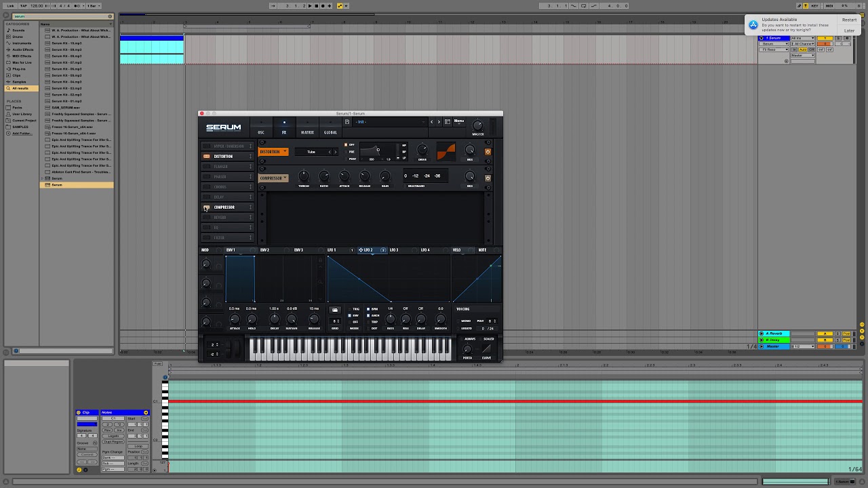The width and height of the screenshot is (868, 488).
Task: Go to the previous Serum preset arrow
Action: [431, 122]
